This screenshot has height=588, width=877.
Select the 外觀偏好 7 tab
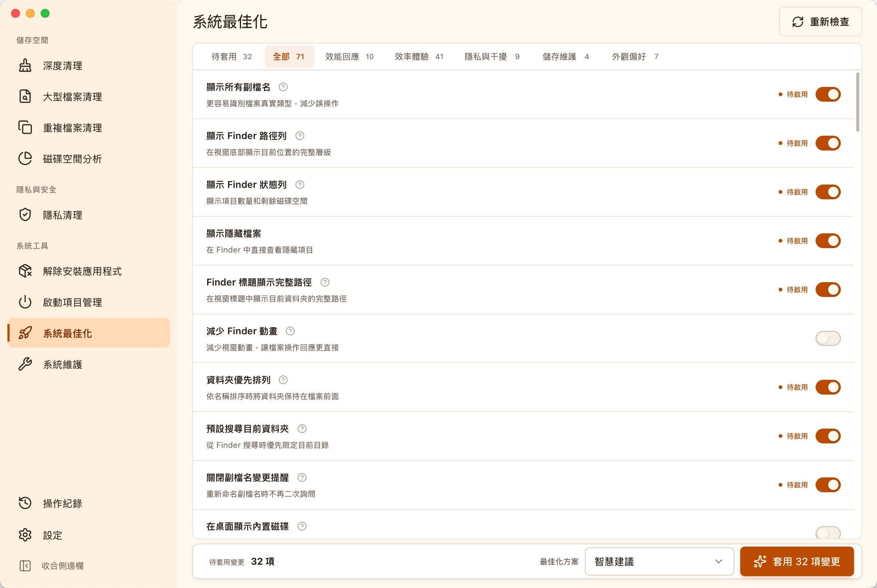(635, 57)
